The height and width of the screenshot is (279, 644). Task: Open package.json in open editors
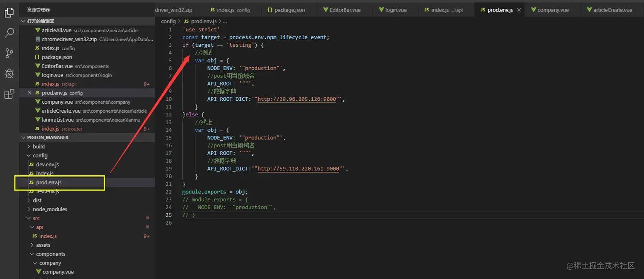(87, 57)
